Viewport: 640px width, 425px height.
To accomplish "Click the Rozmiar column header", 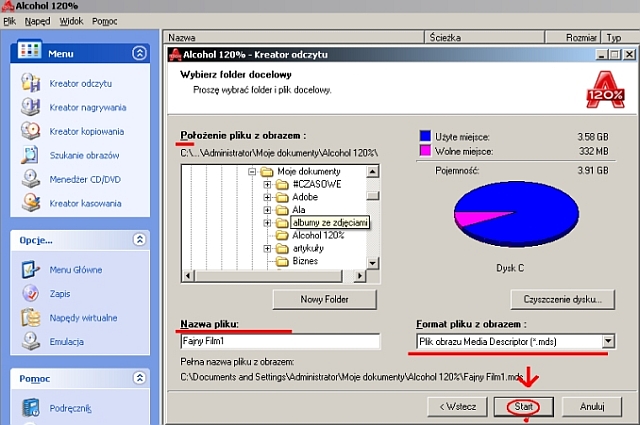I will coord(573,38).
